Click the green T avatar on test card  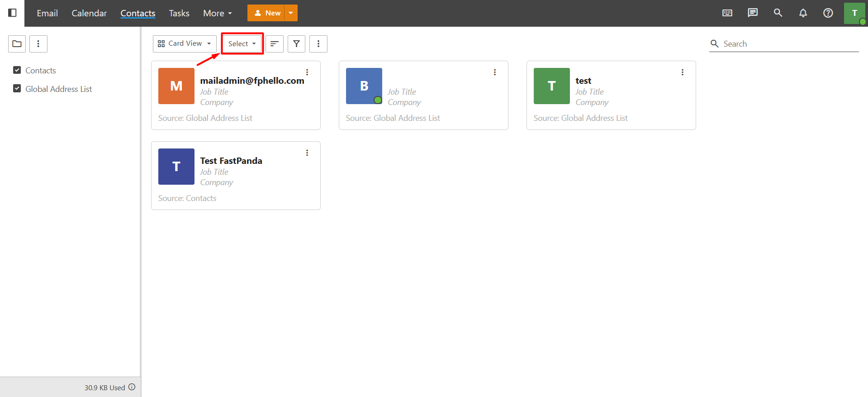point(552,86)
